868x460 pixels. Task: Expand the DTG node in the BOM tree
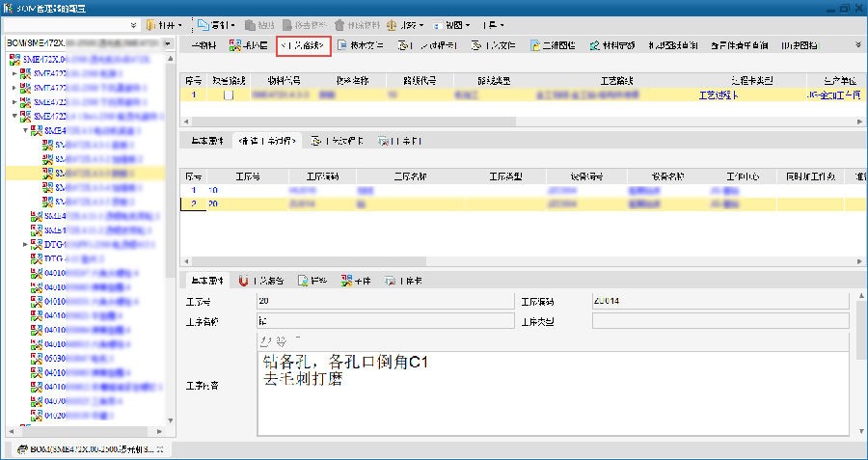click(x=26, y=245)
